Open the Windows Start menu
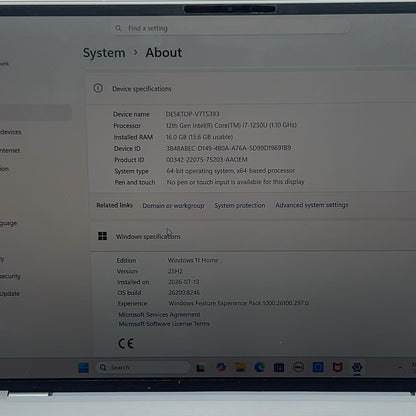 coord(83,368)
